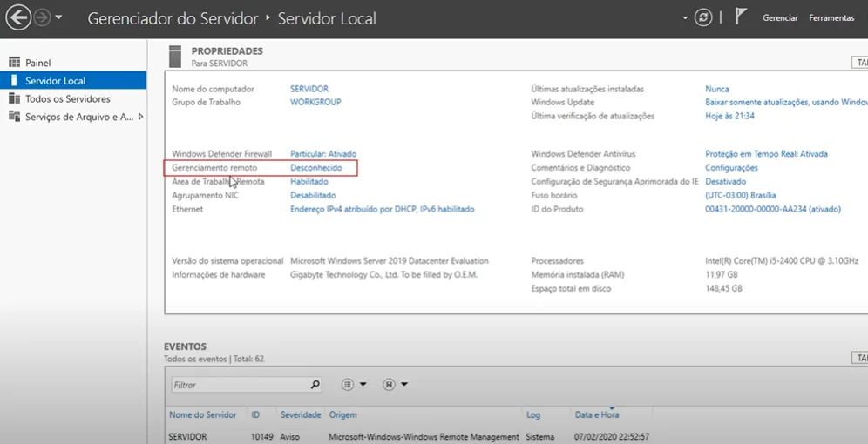This screenshot has width=868, height=444.
Task: Click the forward navigation arrow
Action: tap(41, 17)
